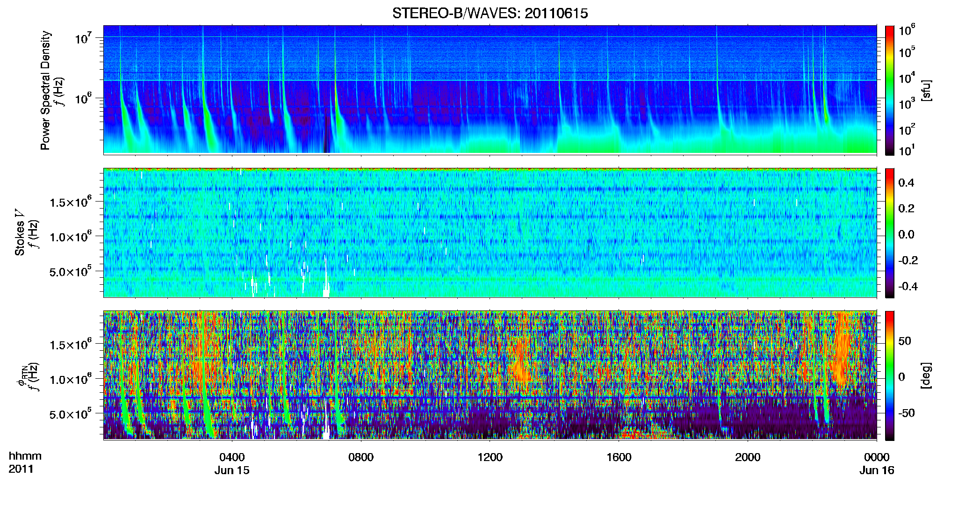The width and height of the screenshot is (980, 505).
Task: Click the 0400 time tick label
Action: (x=232, y=457)
